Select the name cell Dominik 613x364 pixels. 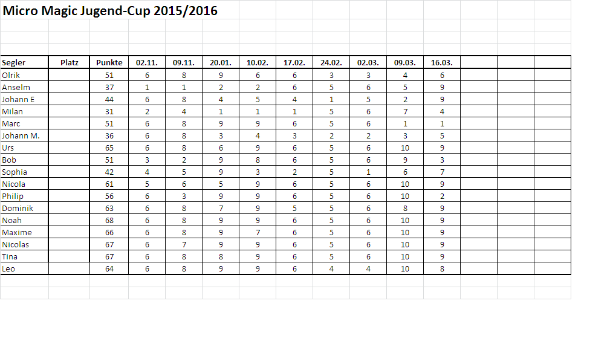pos(24,209)
